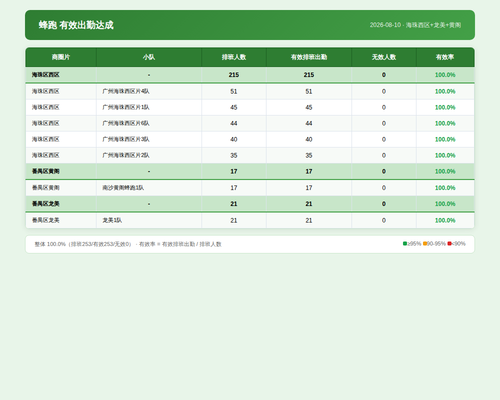The width and height of the screenshot is (500, 400).
Task: Click the 100.0% rate for 片2队 row
Action: click(445, 155)
